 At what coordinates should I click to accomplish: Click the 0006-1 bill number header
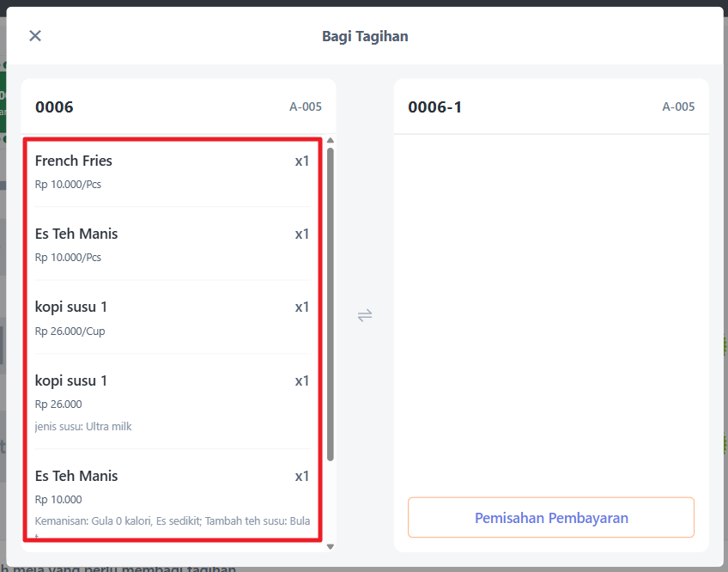(x=435, y=107)
